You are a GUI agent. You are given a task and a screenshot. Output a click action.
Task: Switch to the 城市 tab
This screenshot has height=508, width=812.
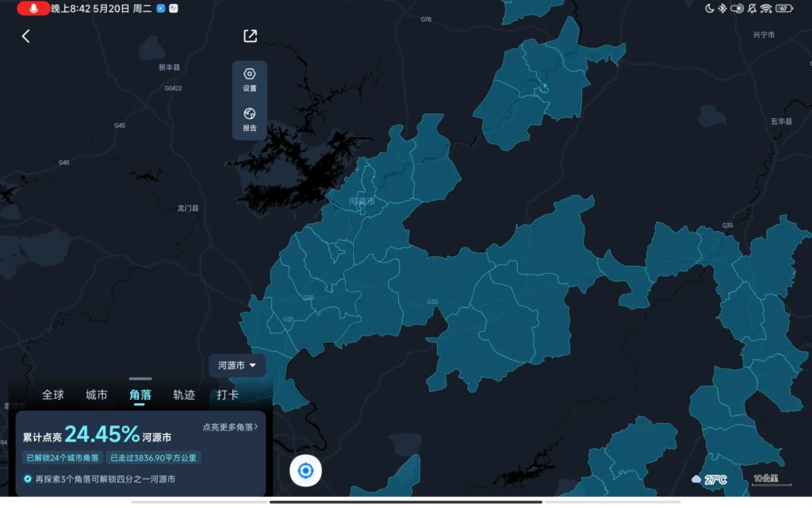tap(97, 394)
